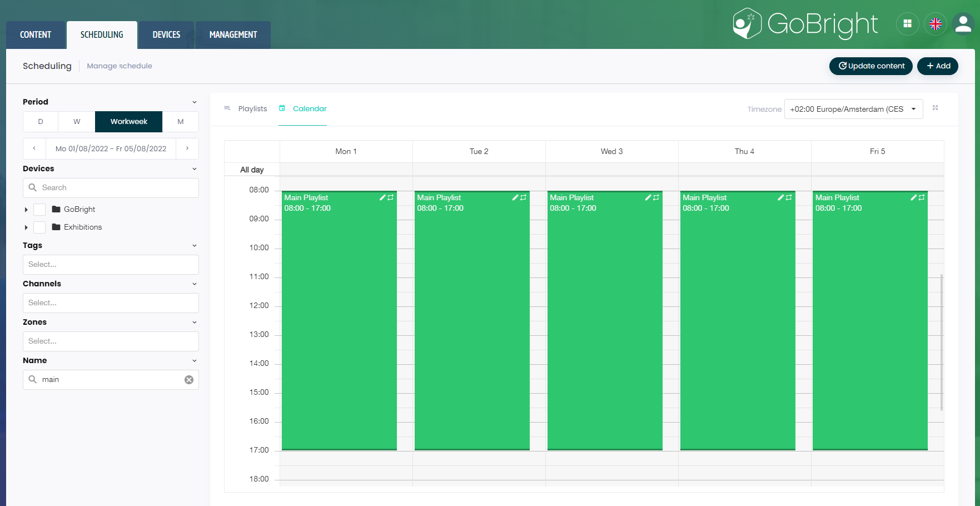Viewport: 980px width, 506px height.
Task: Go to previous period with left arrow
Action: [34, 148]
